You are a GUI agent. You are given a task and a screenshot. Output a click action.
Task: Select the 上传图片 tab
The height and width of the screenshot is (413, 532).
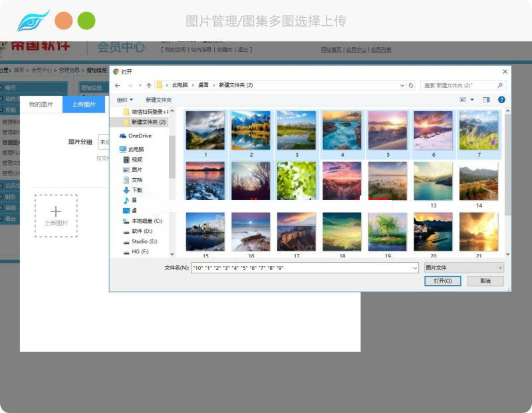[x=84, y=104]
